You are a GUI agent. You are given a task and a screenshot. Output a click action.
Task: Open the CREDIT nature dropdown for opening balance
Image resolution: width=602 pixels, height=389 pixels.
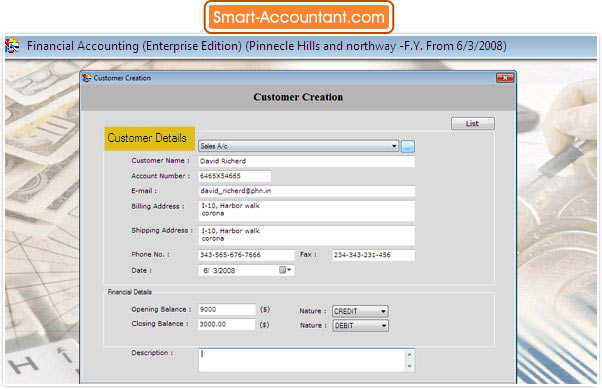coord(360,311)
